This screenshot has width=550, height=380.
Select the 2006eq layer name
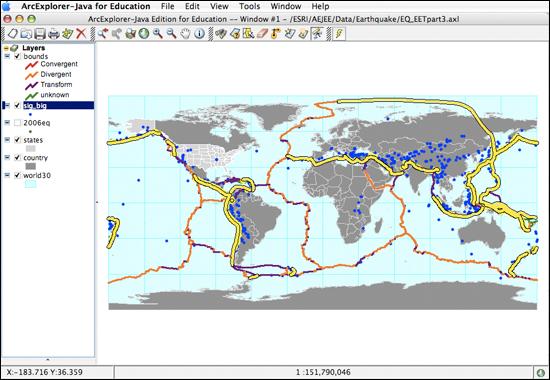[37, 123]
